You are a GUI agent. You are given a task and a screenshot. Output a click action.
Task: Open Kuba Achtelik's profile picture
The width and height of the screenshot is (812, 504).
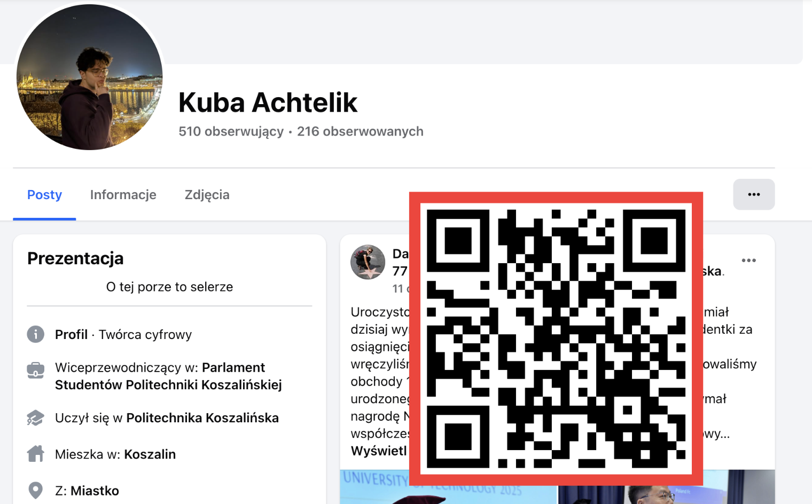coord(89,77)
